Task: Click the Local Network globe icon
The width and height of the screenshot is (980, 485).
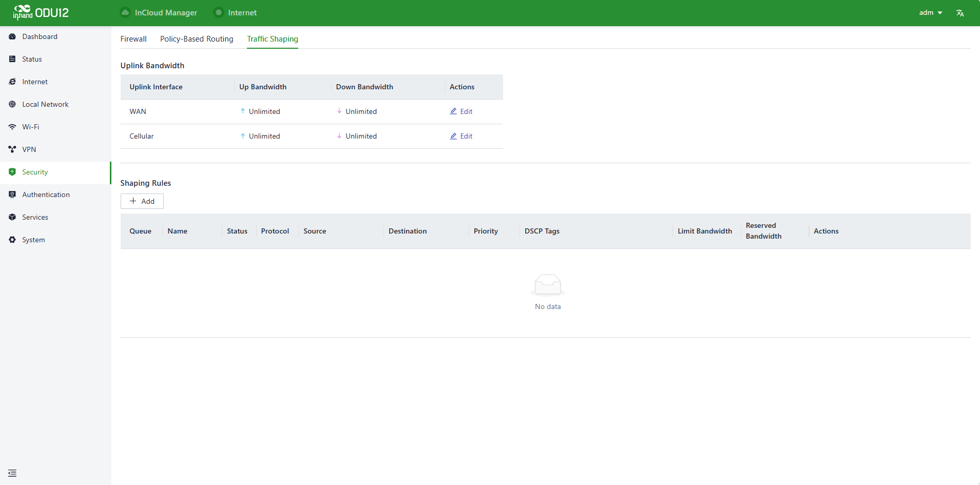Action: point(12,104)
